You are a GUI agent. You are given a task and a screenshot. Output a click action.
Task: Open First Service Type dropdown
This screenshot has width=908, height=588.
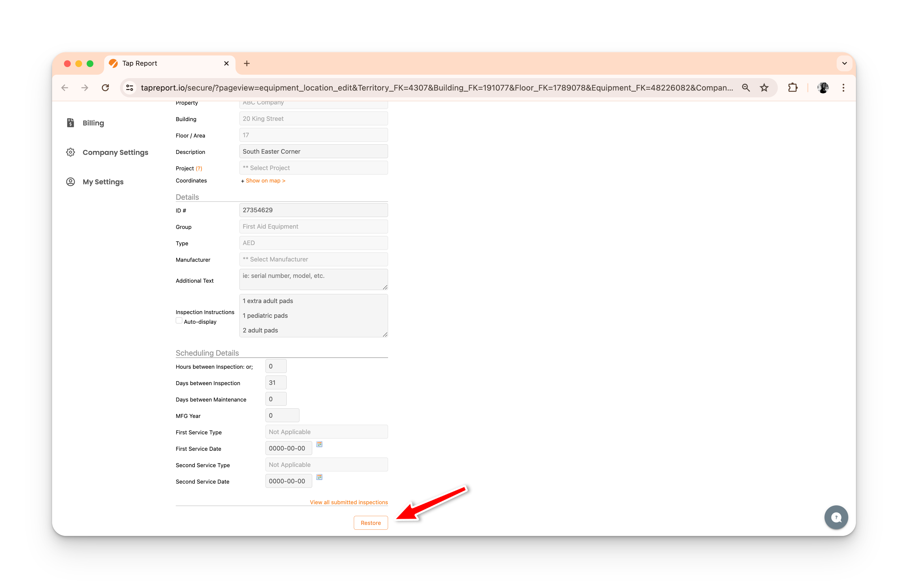[x=326, y=432]
